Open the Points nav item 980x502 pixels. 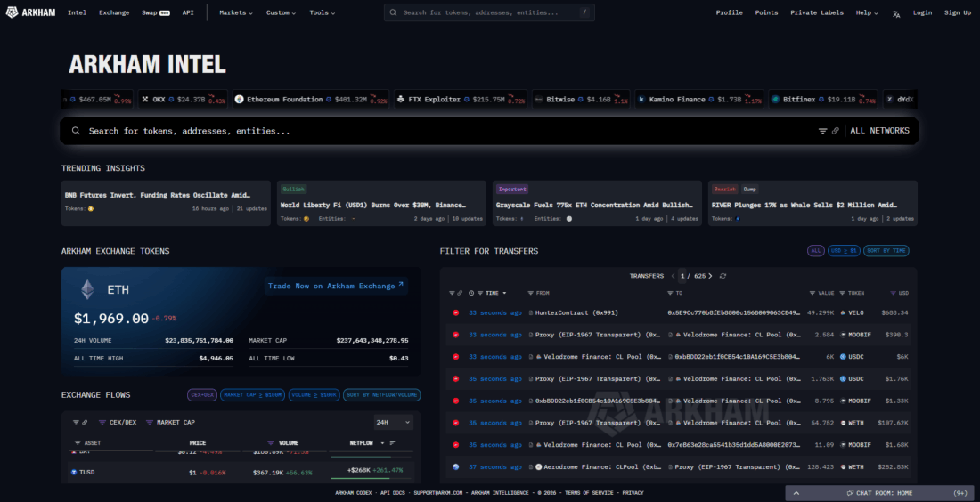tap(766, 12)
